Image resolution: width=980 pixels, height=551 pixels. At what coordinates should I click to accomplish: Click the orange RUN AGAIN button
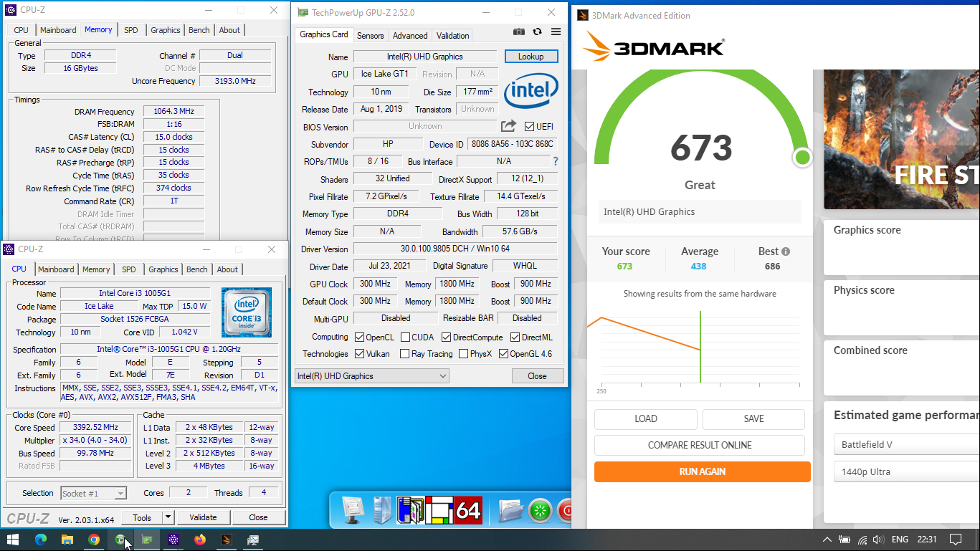point(703,471)
